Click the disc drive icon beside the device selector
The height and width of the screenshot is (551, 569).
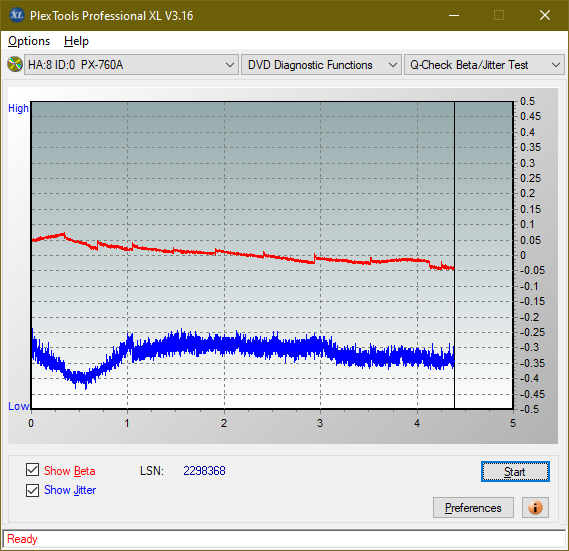[x=15, y=65]
